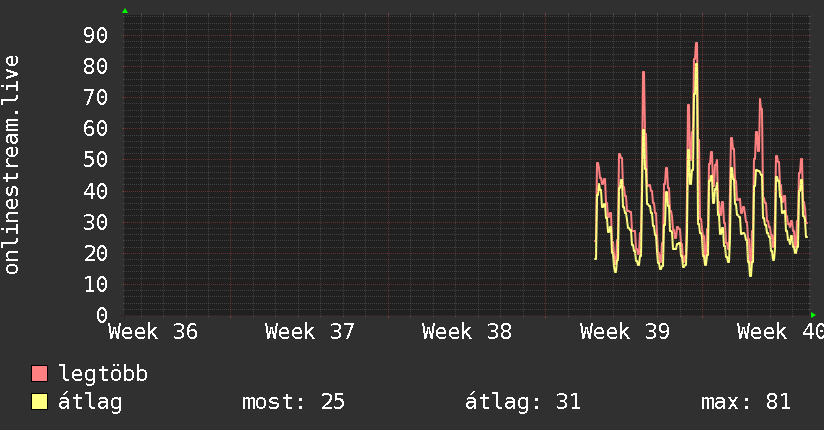
Task: Click the 'onlinestream.live' vertical axis title
Action: (11, 165)
